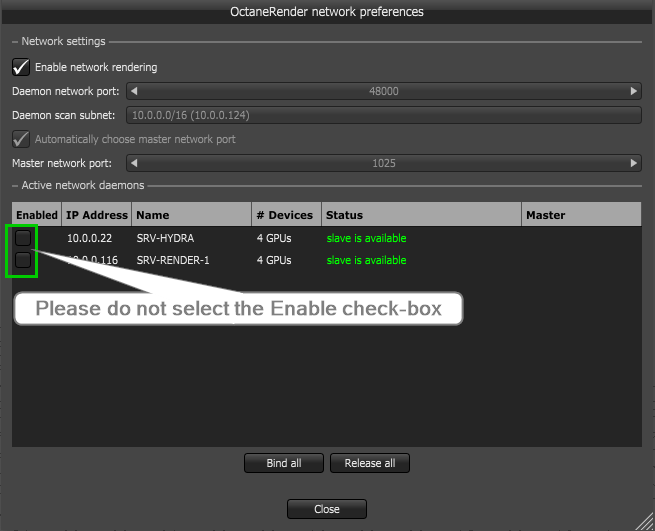Tick the Enabled checkbox for SRV-RENDER-1
The width and height of the screenshot is (655, 531).
coord(23,260)
